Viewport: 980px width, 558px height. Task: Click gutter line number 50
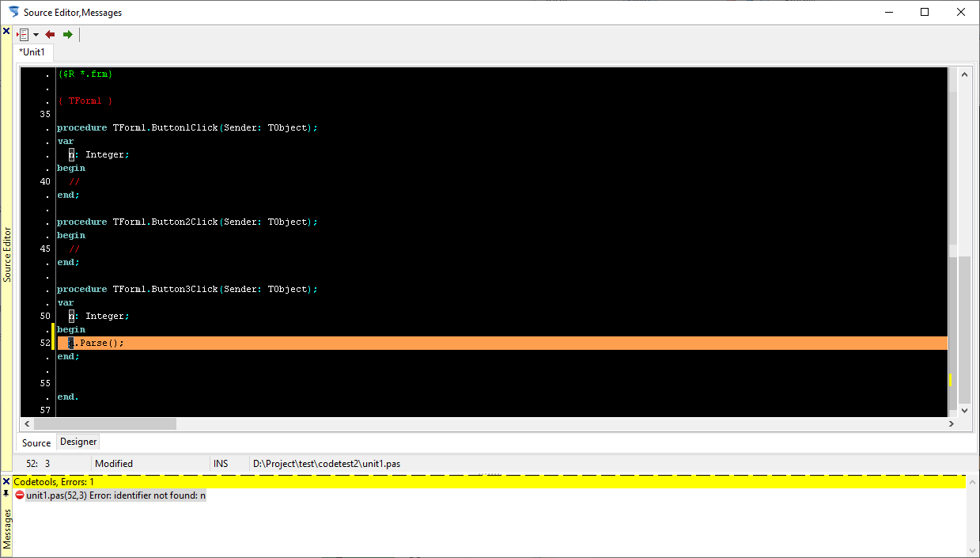click(x=45, y=316)
